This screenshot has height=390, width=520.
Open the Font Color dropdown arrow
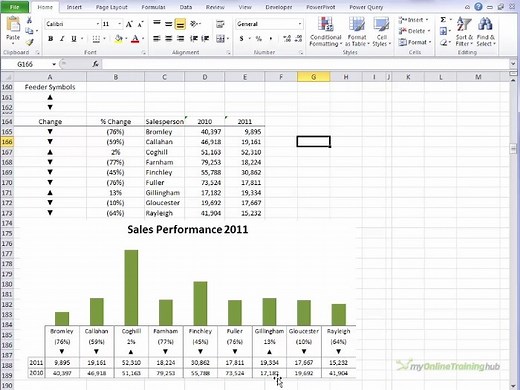click(x=143, y=39)
